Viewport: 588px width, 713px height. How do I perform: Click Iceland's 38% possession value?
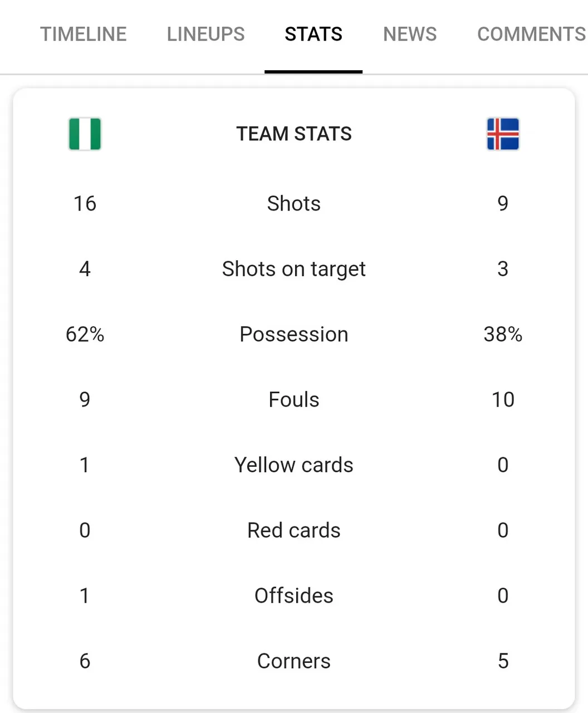click(x=503, y=334)
